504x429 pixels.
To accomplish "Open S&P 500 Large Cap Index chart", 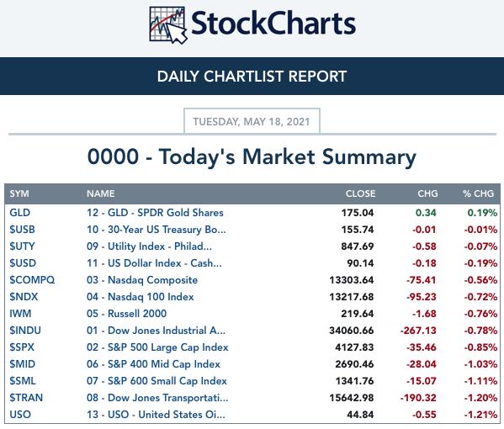I will [x=157, y=347].
